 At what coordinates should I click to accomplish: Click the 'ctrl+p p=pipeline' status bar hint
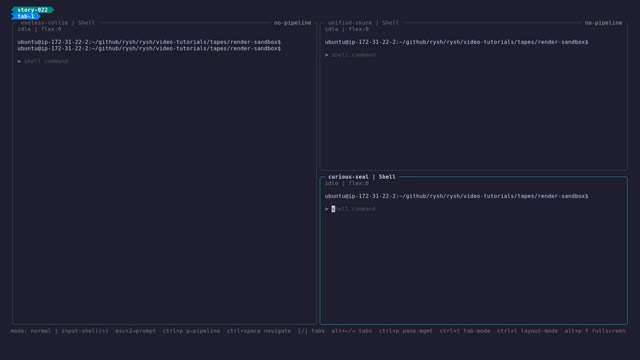(x=191, y=331)
